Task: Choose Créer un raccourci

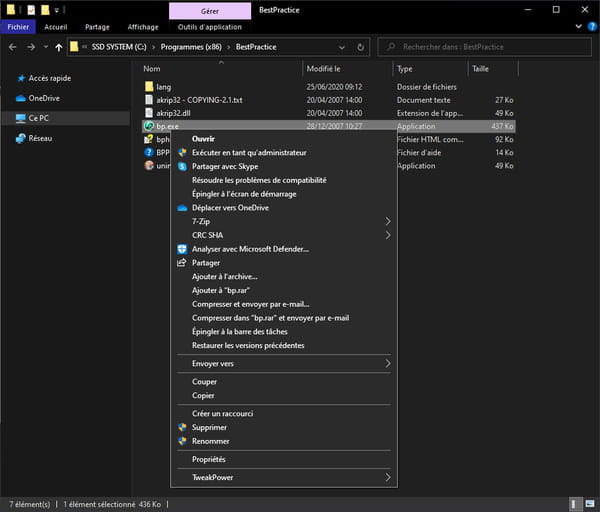Action: tap(284, 414)
